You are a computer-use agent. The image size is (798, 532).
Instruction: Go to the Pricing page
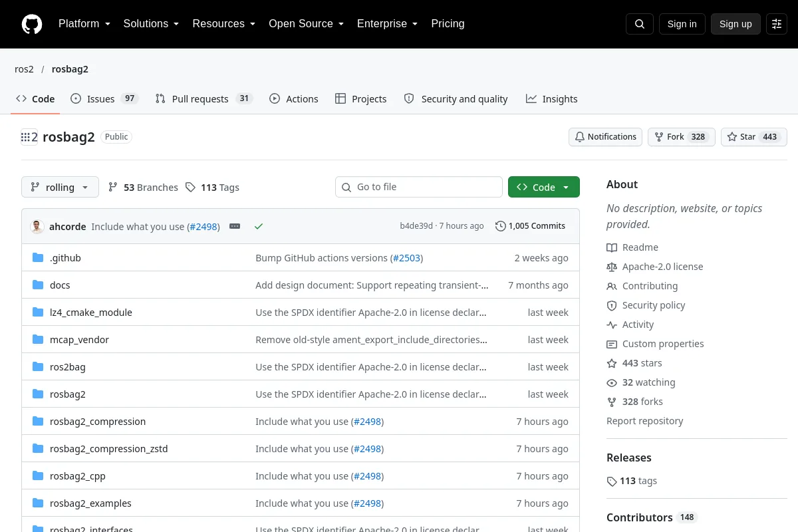(448, 24)
